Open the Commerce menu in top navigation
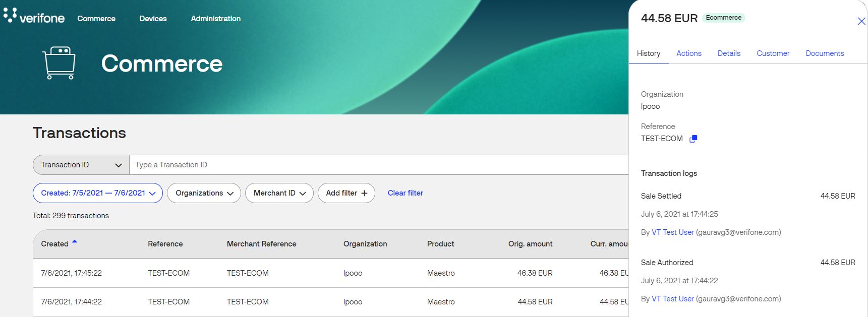The width and height of the screenshot is (868, 317). (96, 19)
